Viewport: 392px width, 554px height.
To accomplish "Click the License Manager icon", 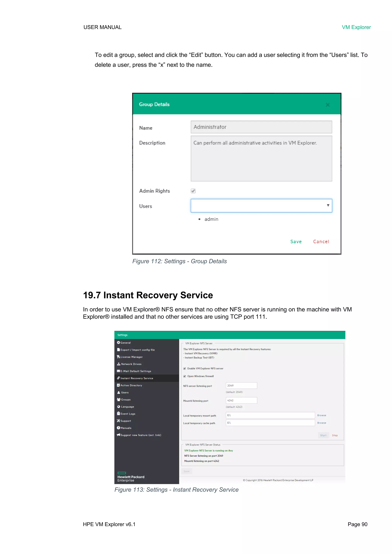I will (118, 357).
